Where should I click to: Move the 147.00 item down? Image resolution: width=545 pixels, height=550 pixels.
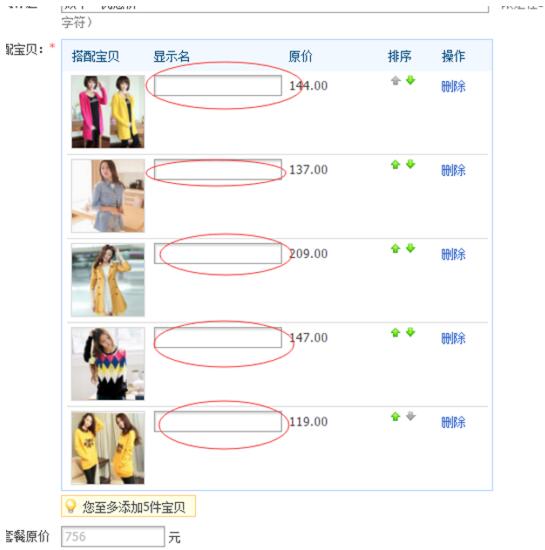click(x=411, y=332)
